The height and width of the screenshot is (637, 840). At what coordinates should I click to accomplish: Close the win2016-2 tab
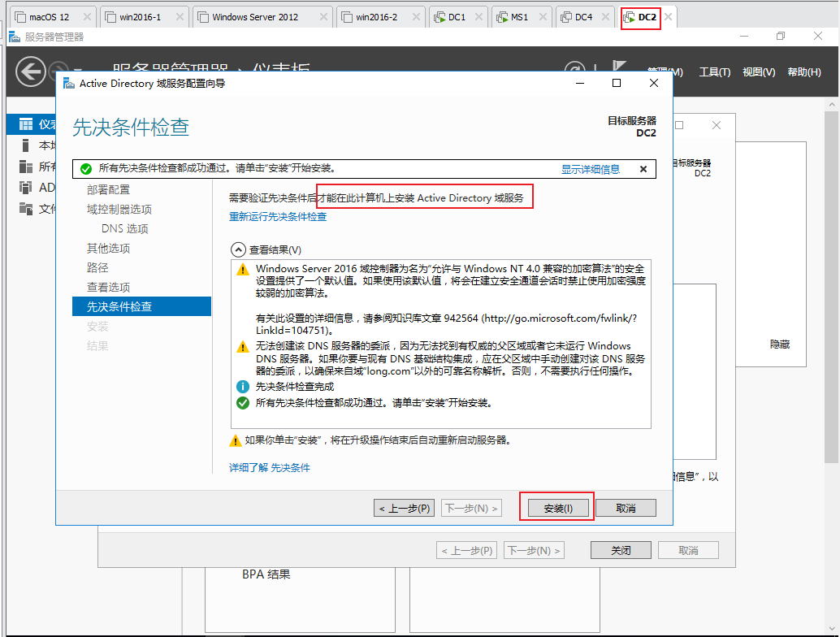pyautogui.click(x=416, y=17)
